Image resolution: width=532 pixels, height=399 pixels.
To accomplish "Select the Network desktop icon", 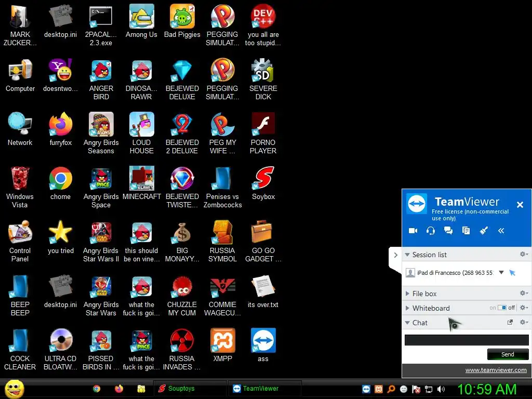I will (20, 129).
